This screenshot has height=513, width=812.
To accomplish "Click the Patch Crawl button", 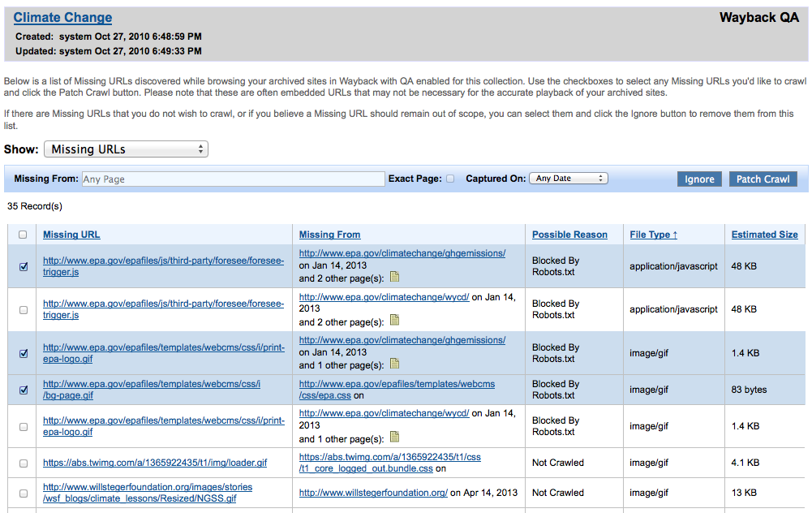I will coord(763,179).
